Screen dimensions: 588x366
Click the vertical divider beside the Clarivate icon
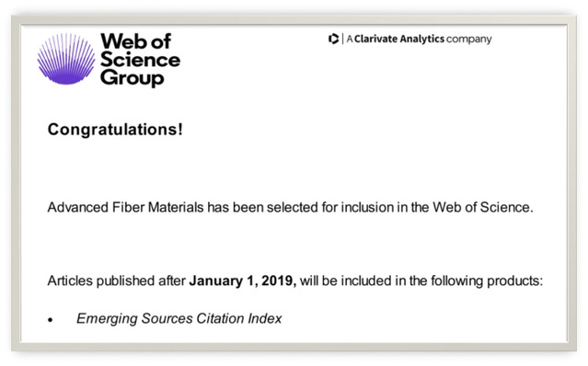342,39
